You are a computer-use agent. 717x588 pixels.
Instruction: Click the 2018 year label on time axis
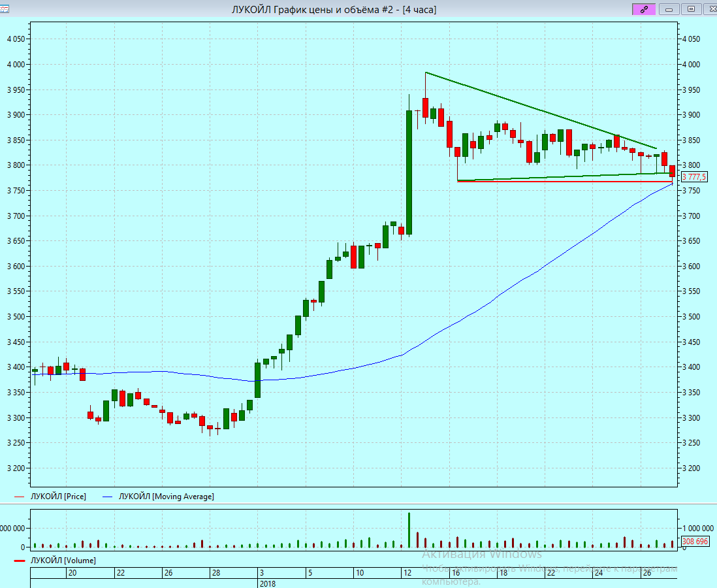[268, 583]
